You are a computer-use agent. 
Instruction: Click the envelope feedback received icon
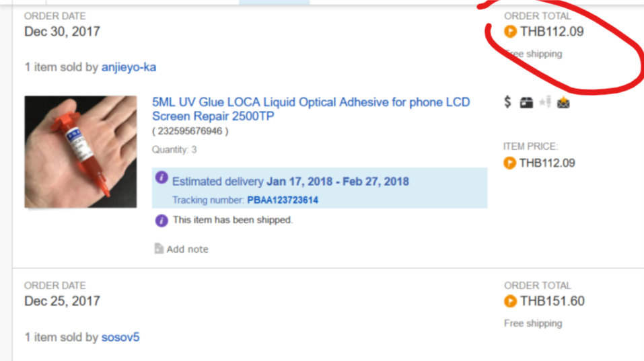563,102
